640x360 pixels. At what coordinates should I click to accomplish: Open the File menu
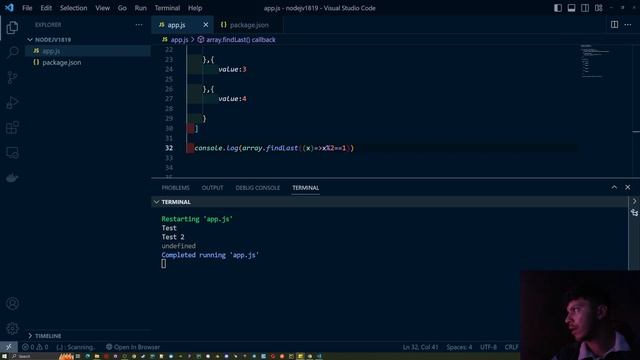point(27,8)
